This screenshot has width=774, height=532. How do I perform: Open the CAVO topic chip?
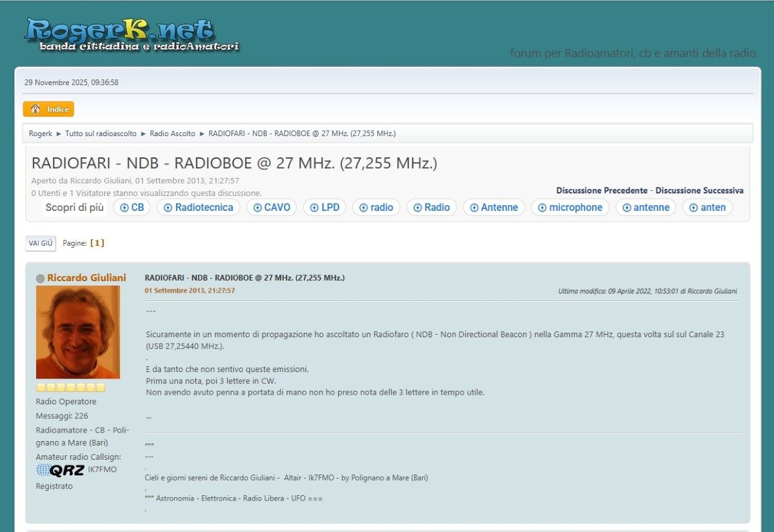pyautogui.click(x=271, y=207)
